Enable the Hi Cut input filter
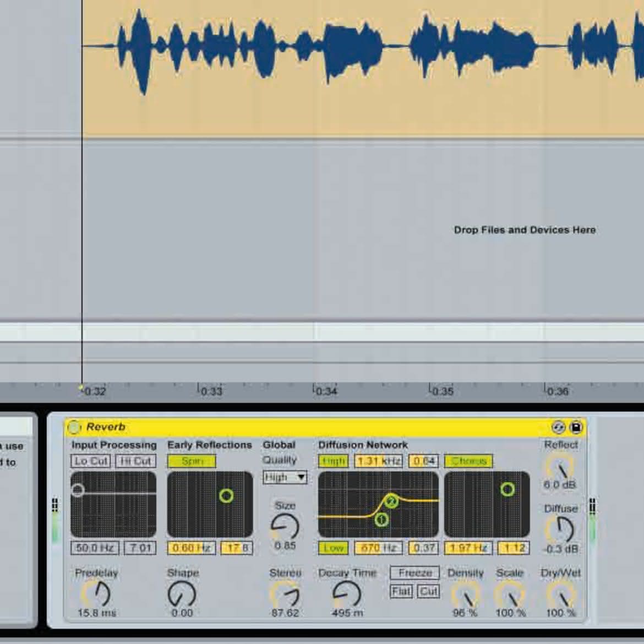The height and width of the screenshot is (644, 644). (x=136, y=461)
